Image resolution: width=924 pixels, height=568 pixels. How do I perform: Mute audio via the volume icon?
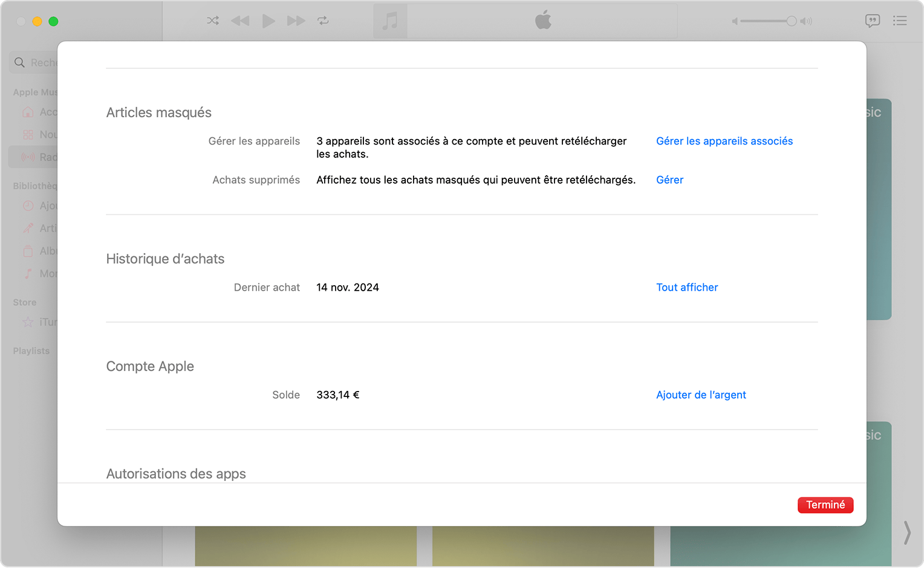(734, 21)
